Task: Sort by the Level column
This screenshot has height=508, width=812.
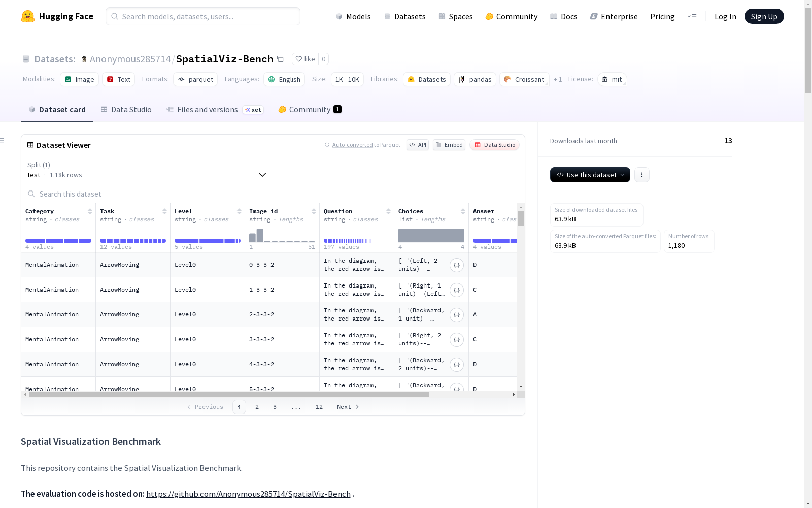Action: point(239,211)
